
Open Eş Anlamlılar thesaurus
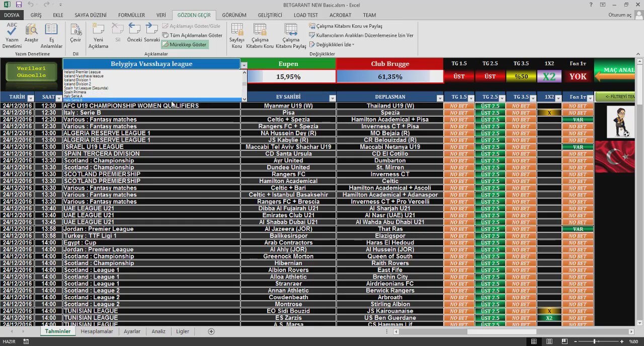(x=51, y=36)
